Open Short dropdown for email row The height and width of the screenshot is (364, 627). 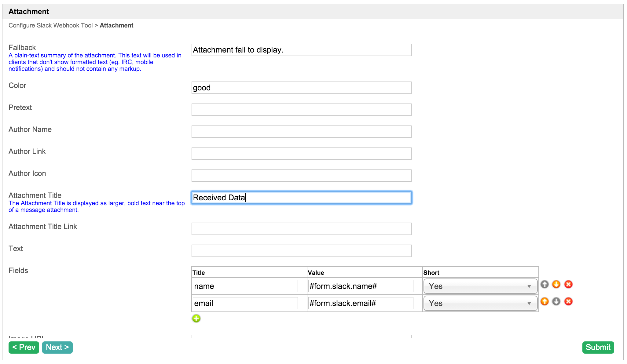coord(480,303)
